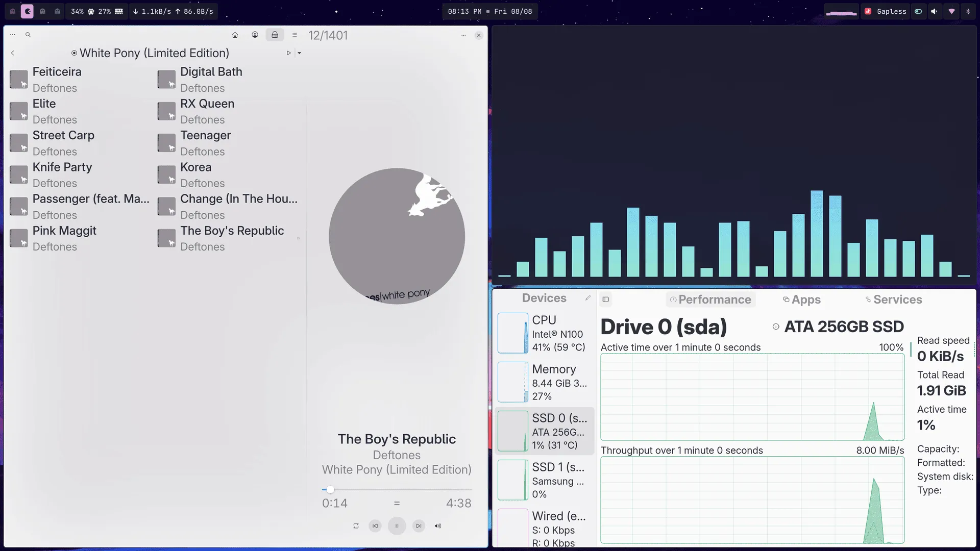Open drive info icon next to ATA 256GB SSD
Image resolution: width=980 pixels, height=551 pixels.
tap(776, 327)
